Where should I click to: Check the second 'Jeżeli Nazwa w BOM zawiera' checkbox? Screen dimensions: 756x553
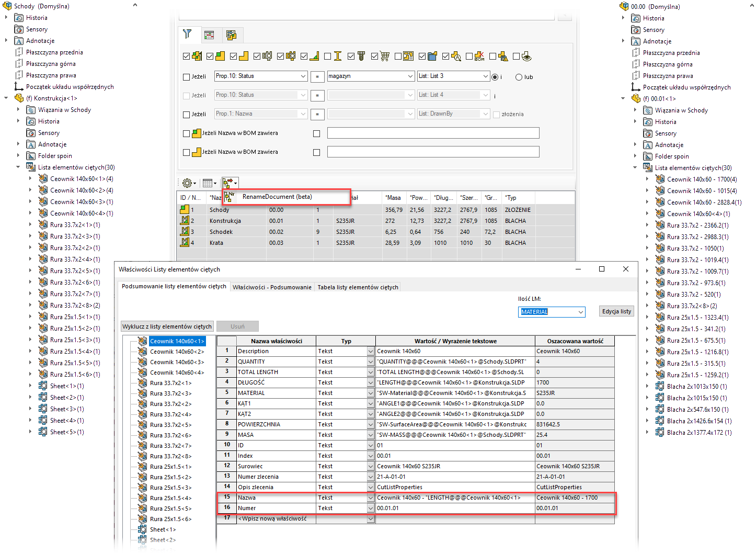pyautogui.click(x=186, y=152)
